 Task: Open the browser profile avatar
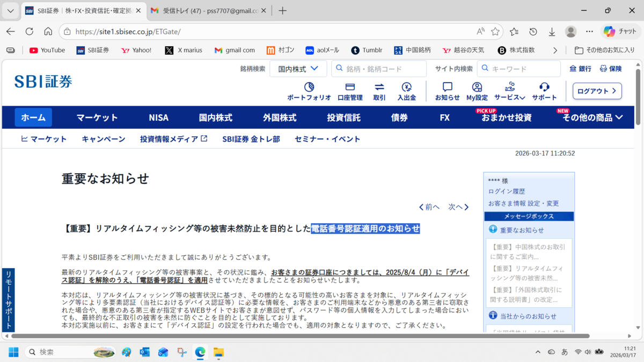570,32
